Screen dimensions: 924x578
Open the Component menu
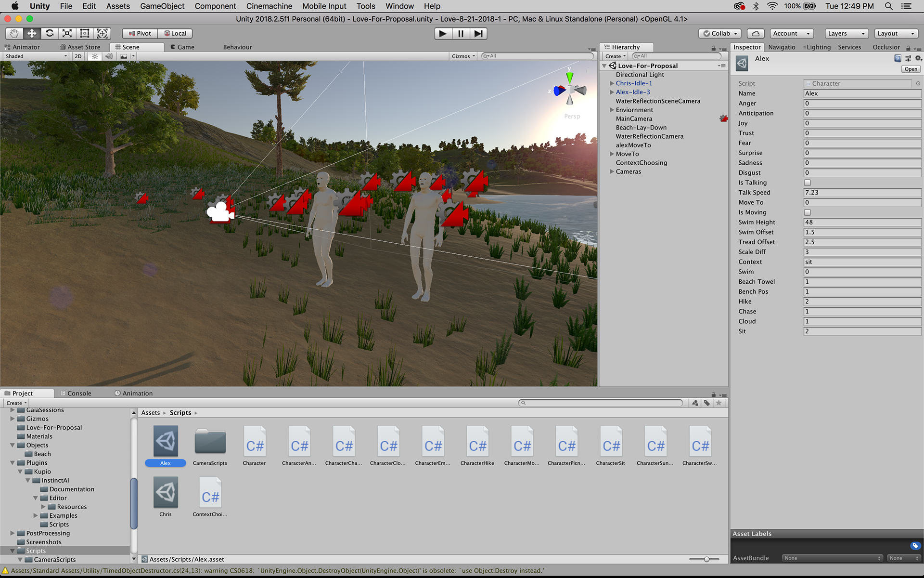click(x=215, y=6)
